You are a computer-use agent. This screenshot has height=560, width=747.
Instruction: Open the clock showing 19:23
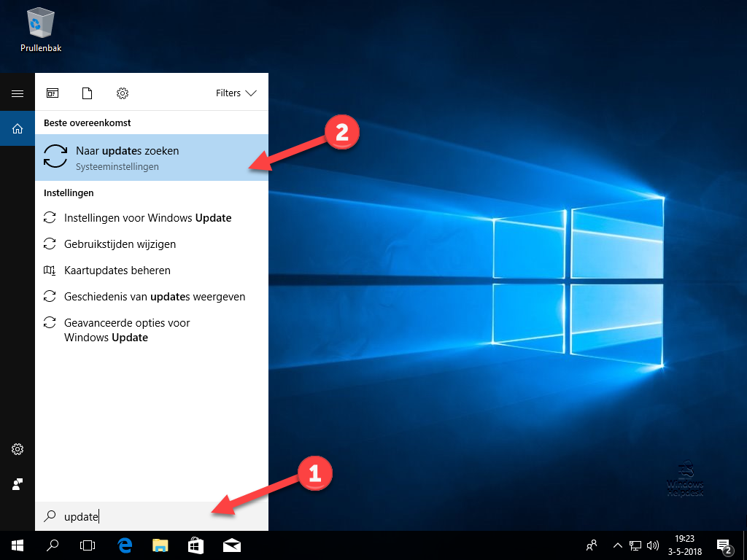pyautogui.click(x=684, y=545)
